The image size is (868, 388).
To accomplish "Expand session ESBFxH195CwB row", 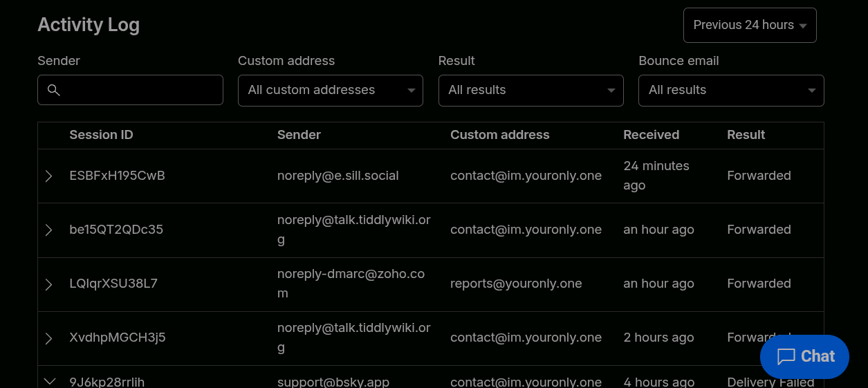I will 49,176.
